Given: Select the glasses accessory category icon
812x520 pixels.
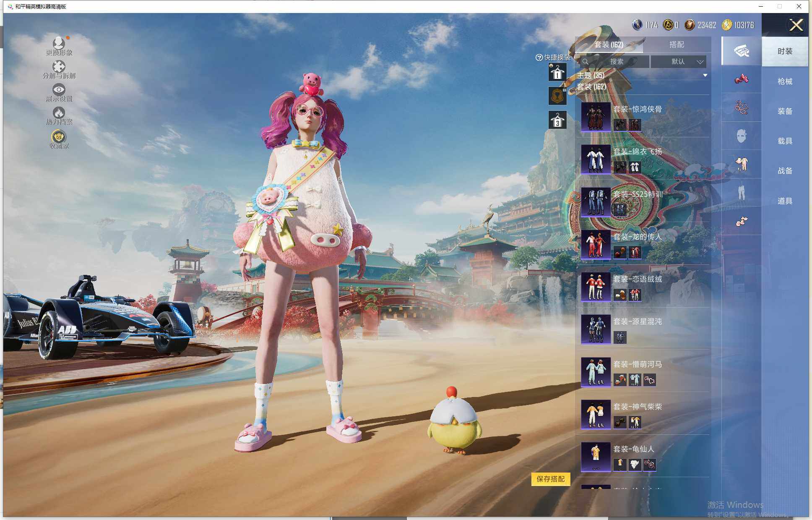Looking at the screenshot, I should pos(741,108).
